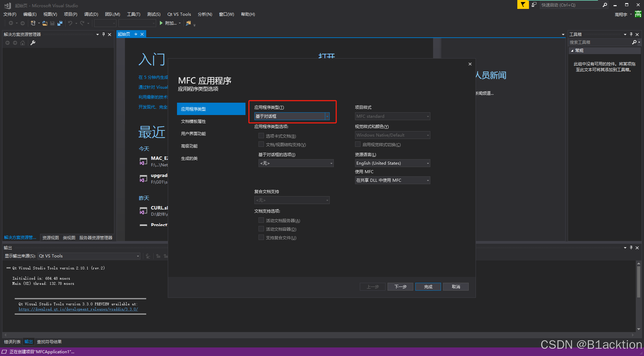Click the feedback notification flag icon

pyautogui.click(x=523, y=5)
